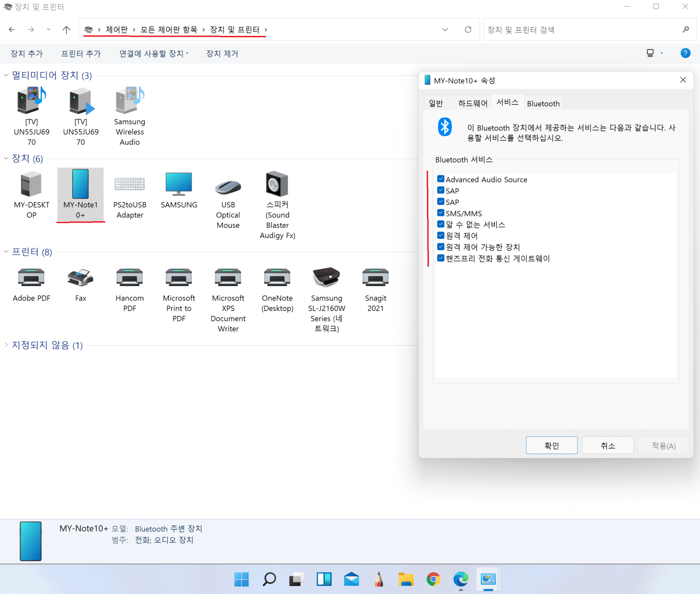Collapse the 멀티미디어 장치 group
Image resolution: width=700 pixels, height=594 pixels.
6,75
